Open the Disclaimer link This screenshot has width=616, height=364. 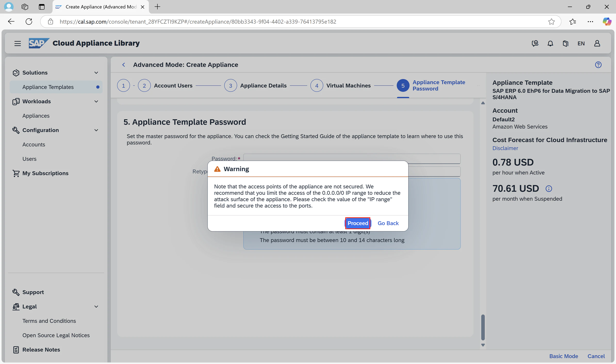[x=505, y=148]
